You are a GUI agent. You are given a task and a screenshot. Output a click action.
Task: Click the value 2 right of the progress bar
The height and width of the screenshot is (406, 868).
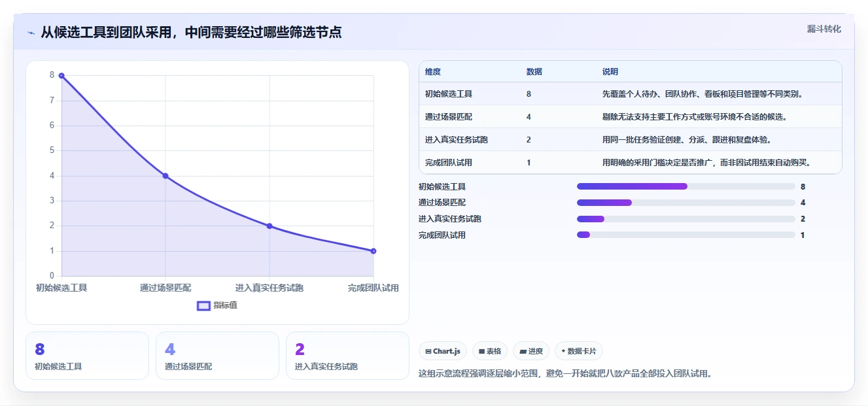point(803,219)
